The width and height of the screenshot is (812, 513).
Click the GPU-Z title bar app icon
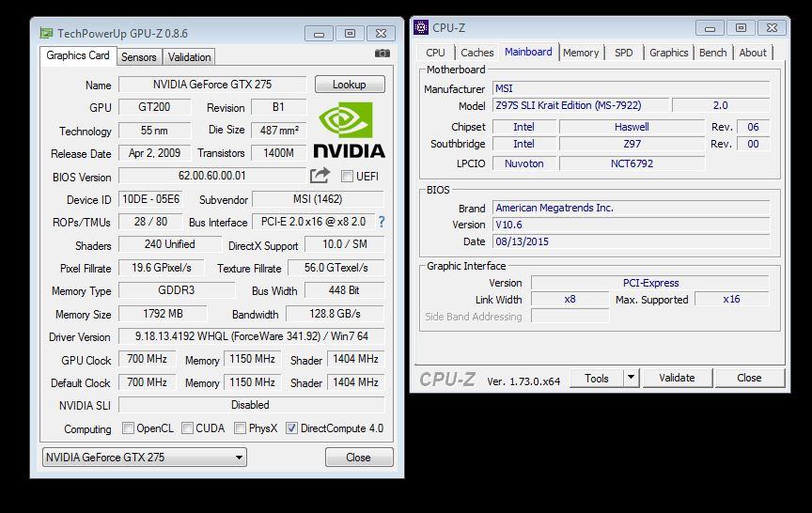pyautogui.click(x=47, y=34)
